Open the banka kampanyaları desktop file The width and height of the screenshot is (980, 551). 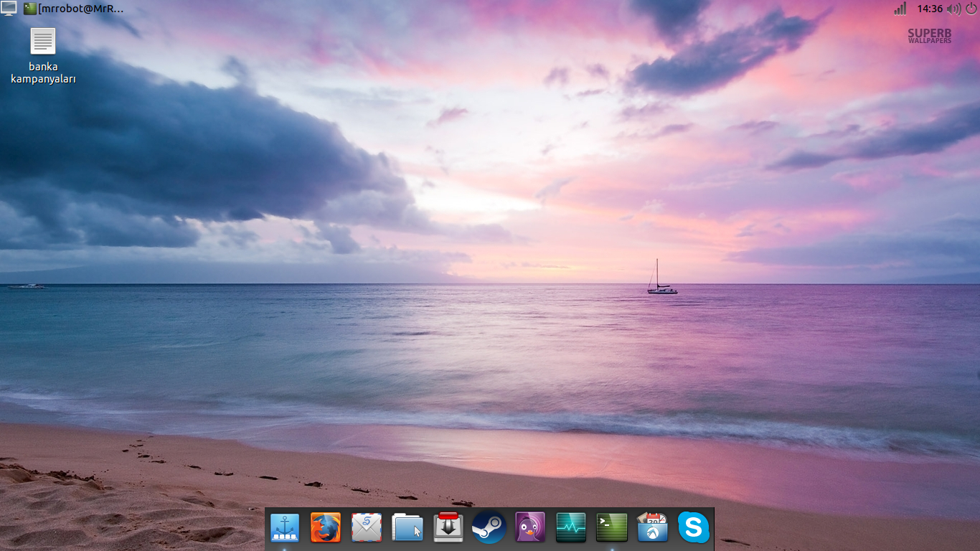click(x=43, y=57)
